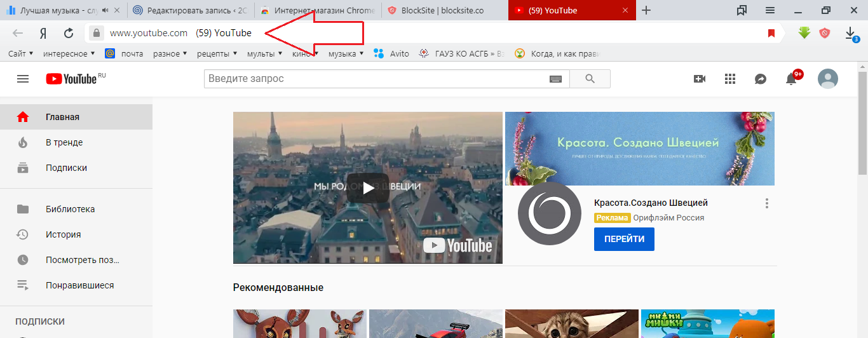Expand the 'интересное' bookmarks folder

click(x=69, y=54)
